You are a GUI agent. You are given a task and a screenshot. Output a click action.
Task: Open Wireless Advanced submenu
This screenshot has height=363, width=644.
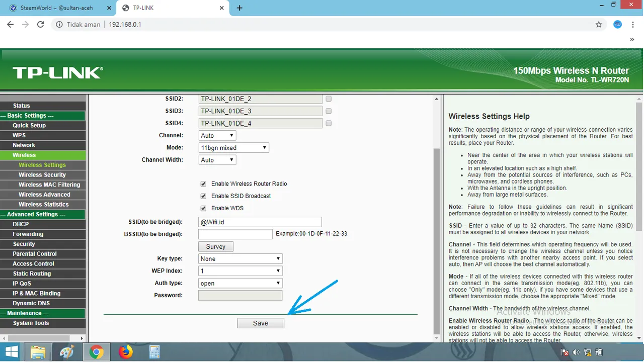pos(43,195)
